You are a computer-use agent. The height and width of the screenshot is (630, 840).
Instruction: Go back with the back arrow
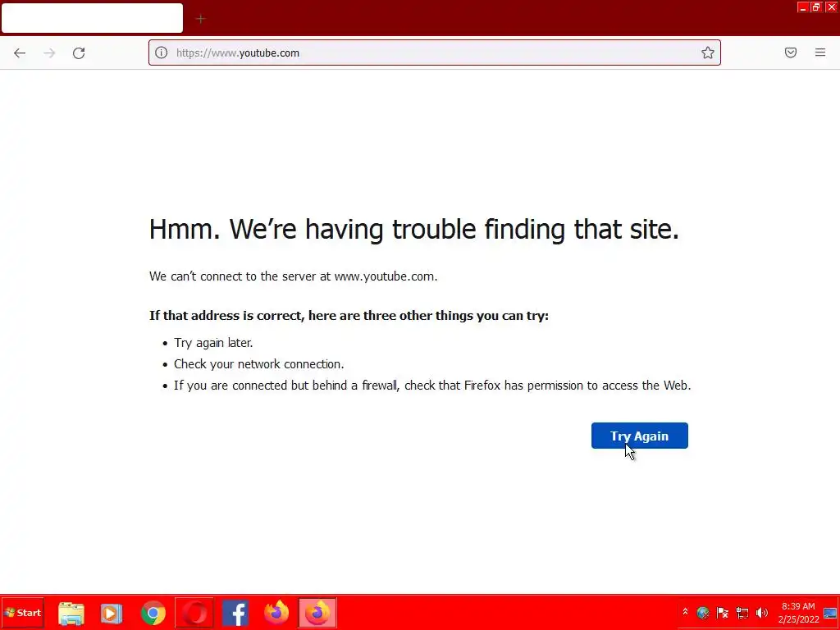(20, 53)
